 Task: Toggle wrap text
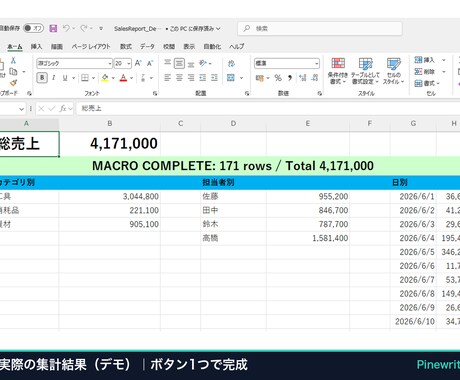pyautogui.click(x=231, y=63)
